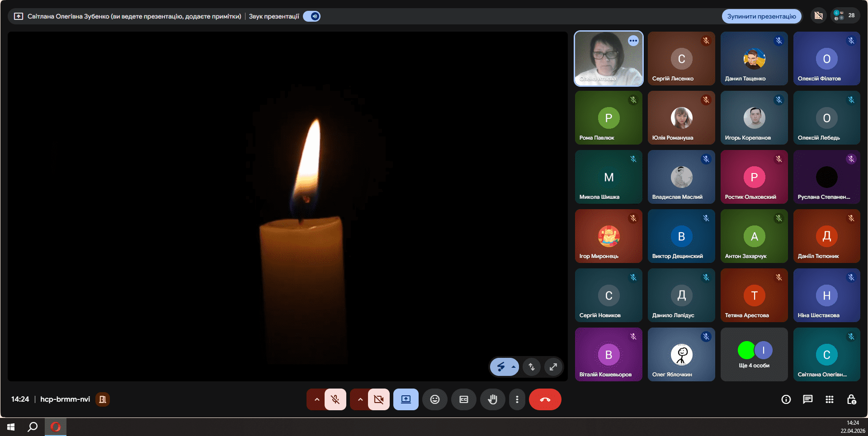Image resolution: width=868 pixels, height=436 pixels.
Task: Click Зупинити презентацію button
Action: coord(761,16)
